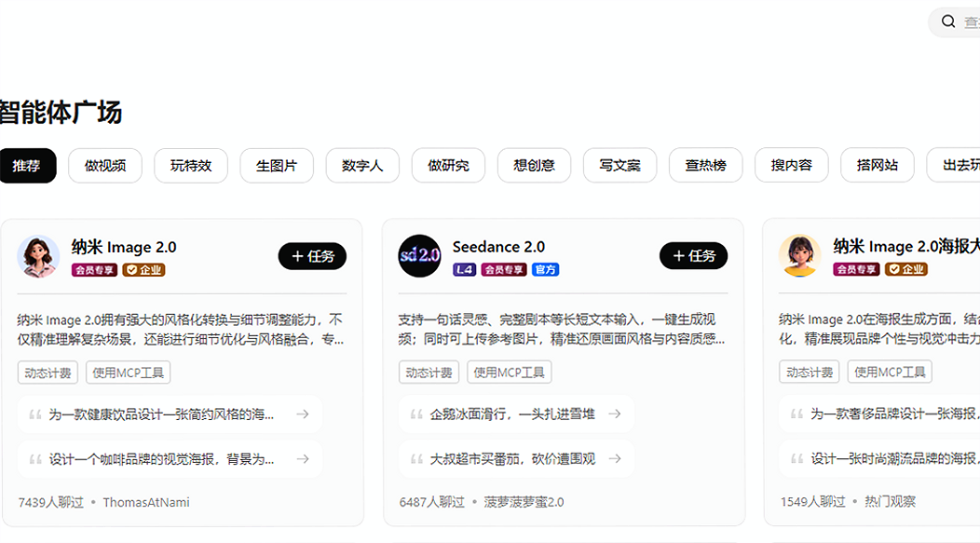Select the 数字人 tab

[362, 166]
